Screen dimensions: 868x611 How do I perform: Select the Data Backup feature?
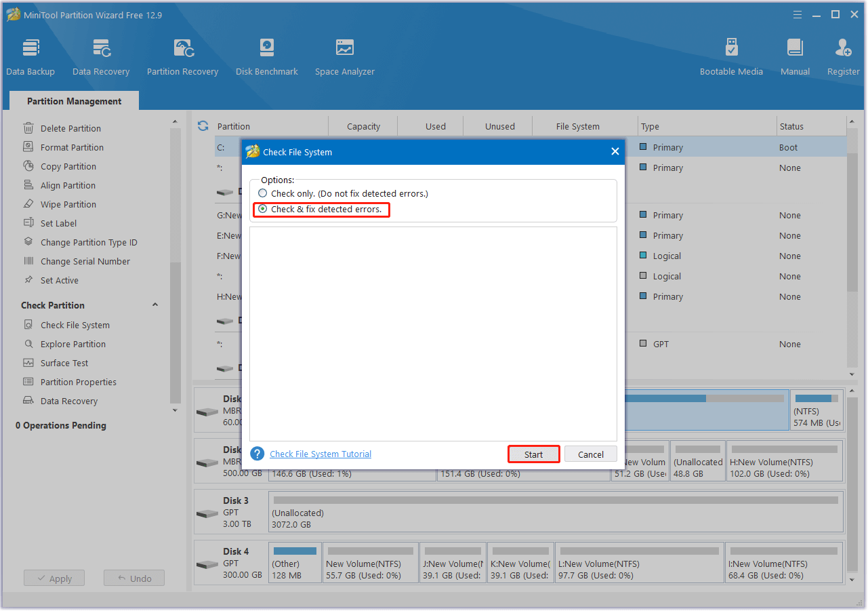30,54
